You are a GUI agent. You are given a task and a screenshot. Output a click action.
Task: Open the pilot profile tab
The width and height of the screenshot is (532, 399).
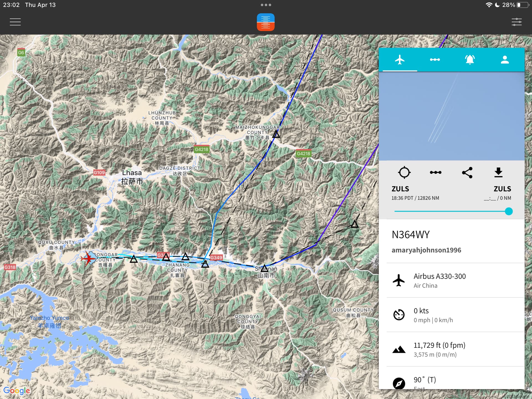click(x=505, y=60)
